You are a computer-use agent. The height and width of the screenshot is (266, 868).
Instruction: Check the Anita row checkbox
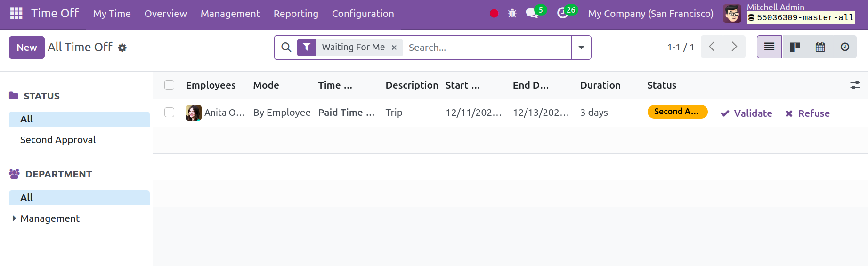tap(170, 112)
